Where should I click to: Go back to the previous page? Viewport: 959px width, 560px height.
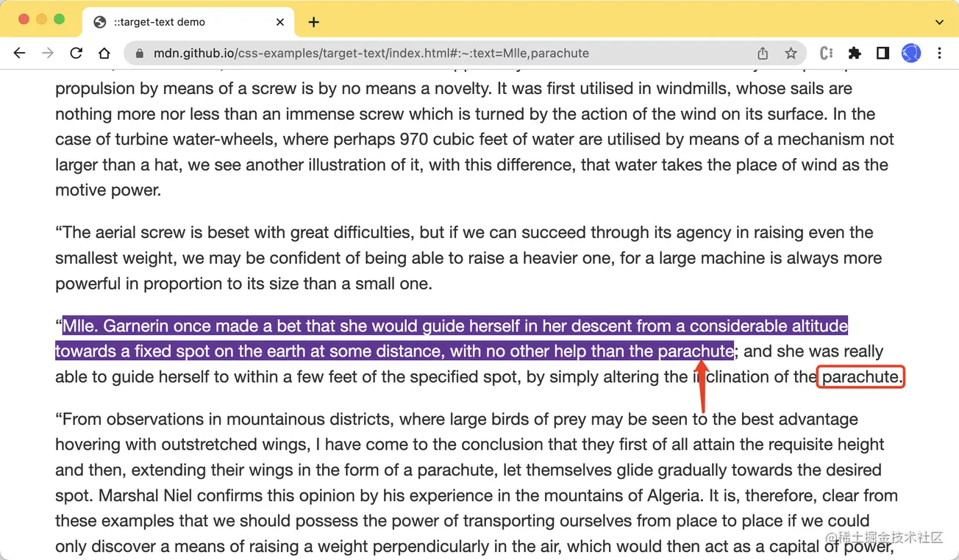20,53
